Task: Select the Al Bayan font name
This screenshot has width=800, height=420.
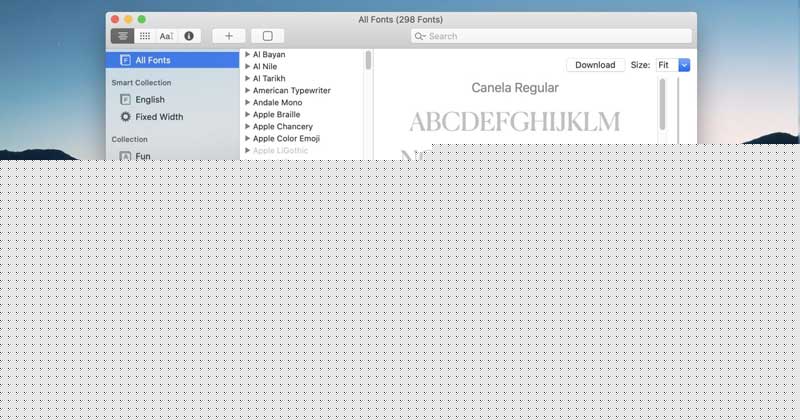Action: coord(269,54)
